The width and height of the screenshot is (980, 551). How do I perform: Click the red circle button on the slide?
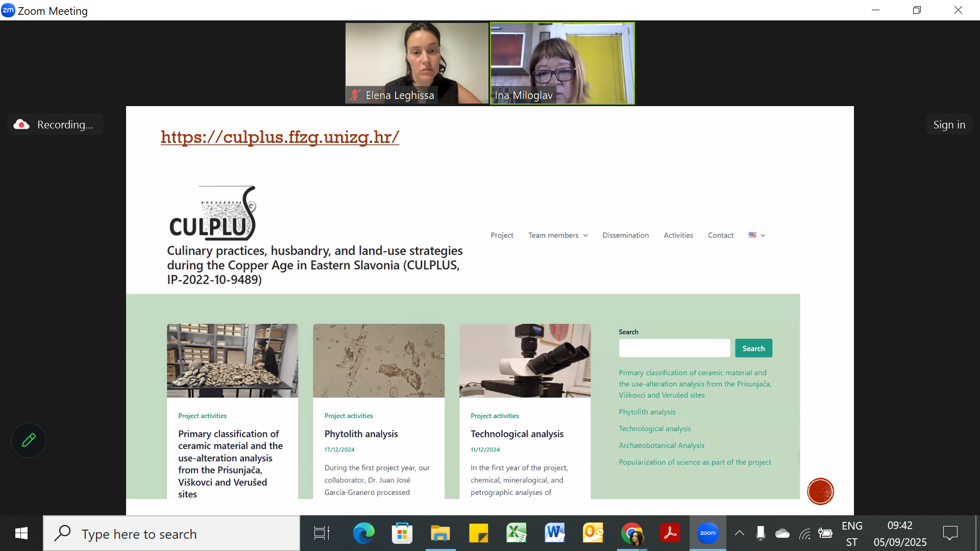coord(820,491)
